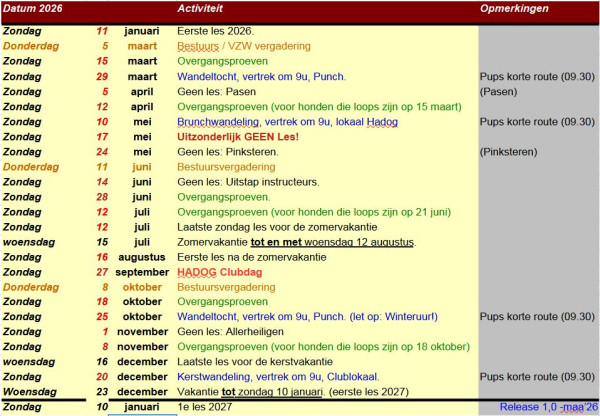Select 'Geen les: Pasen' cell
The height and width of the screenshot is (416, 600).
point(216,92)
